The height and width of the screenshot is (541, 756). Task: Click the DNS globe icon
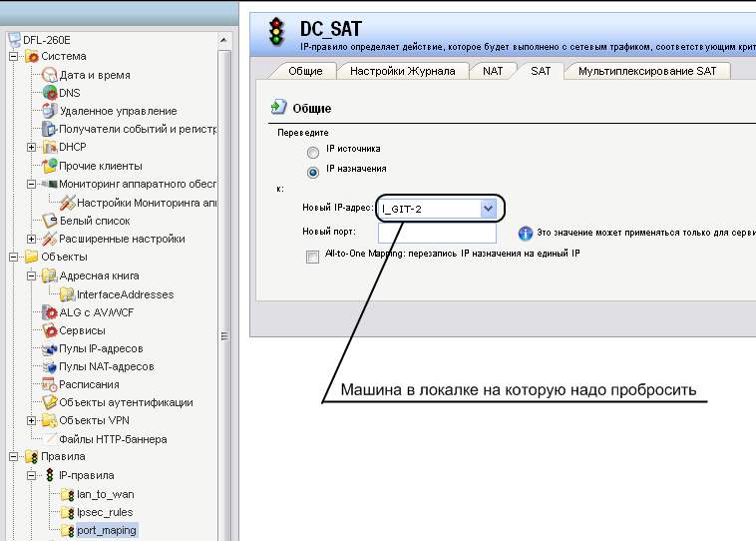pos(50,93)
